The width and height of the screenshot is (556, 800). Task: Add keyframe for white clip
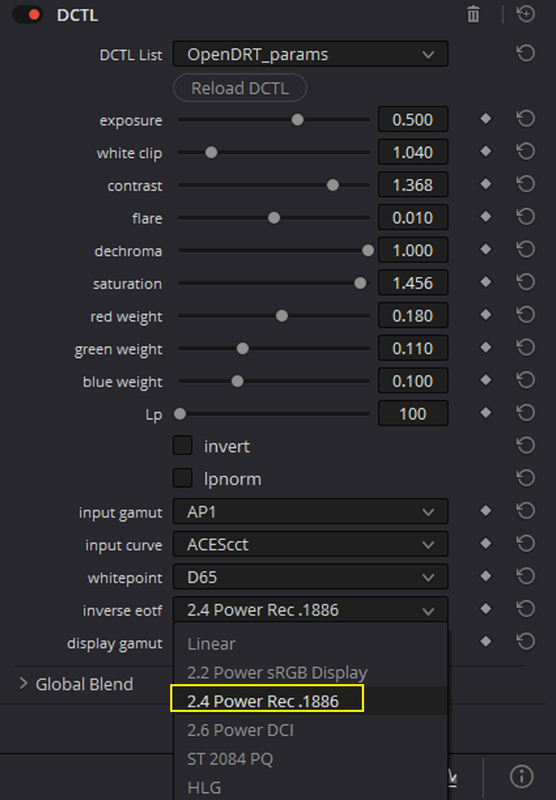tap(486, 152)
